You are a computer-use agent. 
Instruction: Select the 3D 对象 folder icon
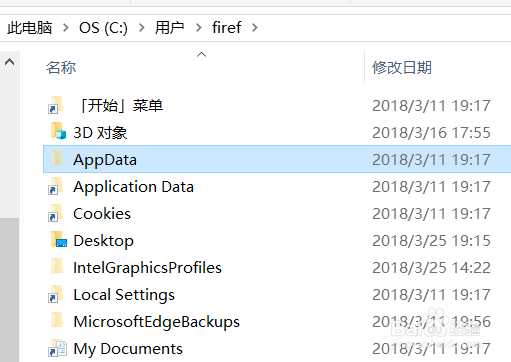point(58,132)
